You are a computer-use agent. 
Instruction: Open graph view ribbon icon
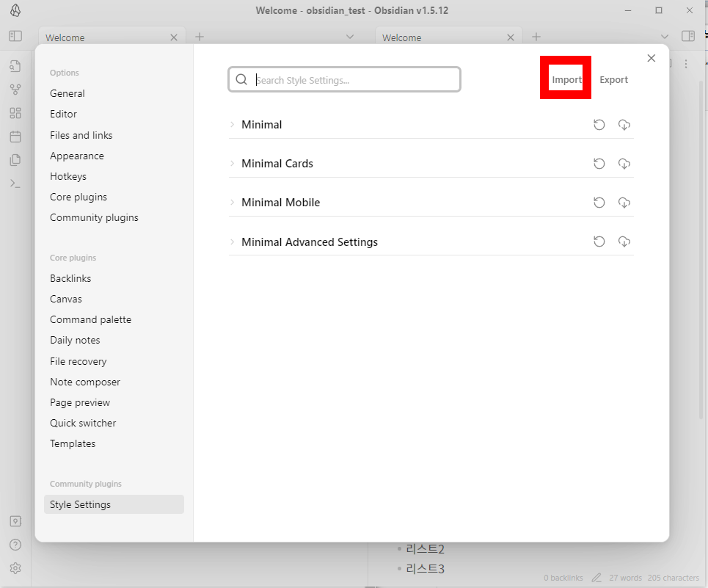pos(15,90)
